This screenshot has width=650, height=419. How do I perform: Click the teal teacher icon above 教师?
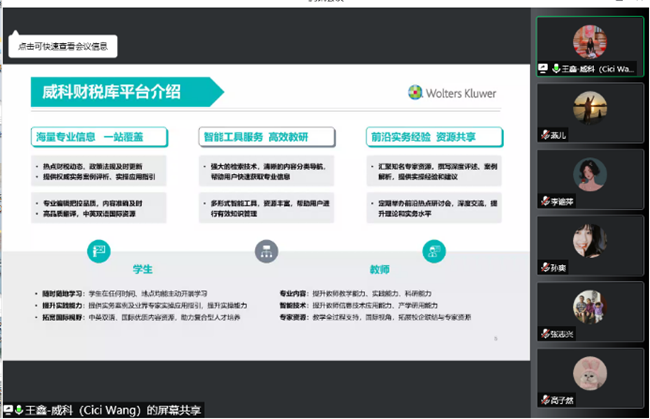click(434, 251)
